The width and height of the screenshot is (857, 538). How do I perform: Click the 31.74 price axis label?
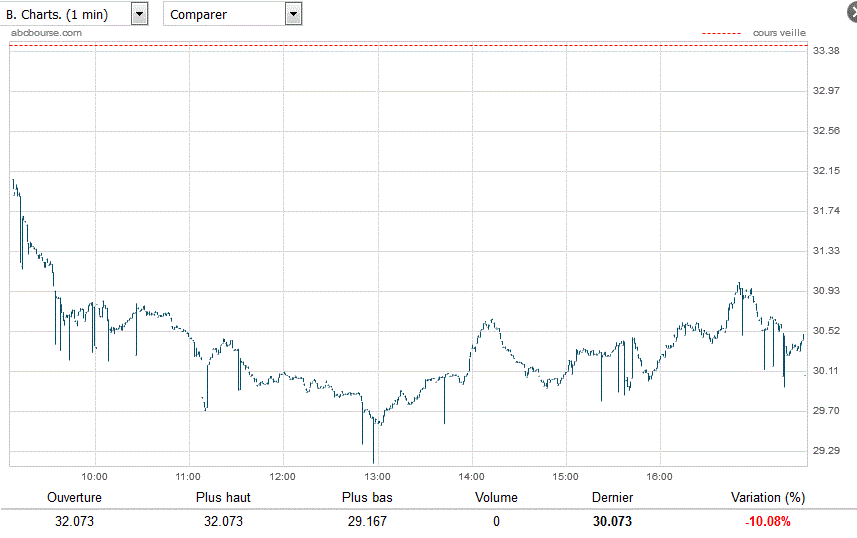pyautogui.click(x=826, y=211)
